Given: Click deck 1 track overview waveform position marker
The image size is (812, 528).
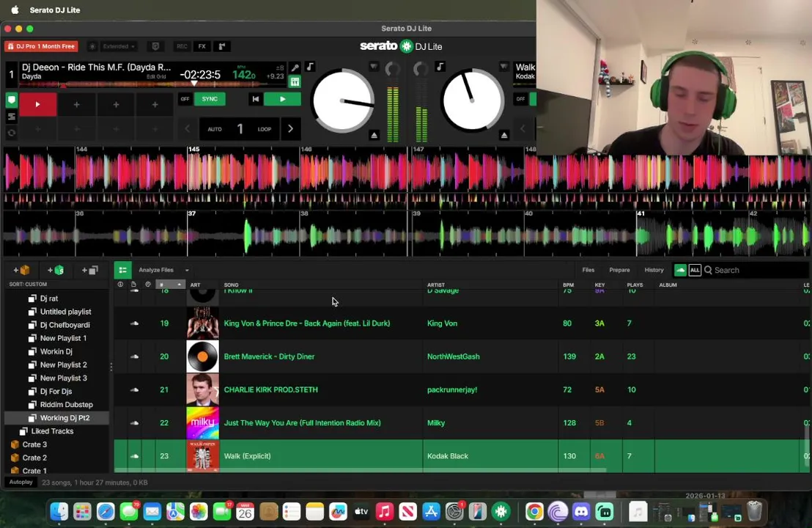Looking at the screenshot, I should click(x=194, y=83).
